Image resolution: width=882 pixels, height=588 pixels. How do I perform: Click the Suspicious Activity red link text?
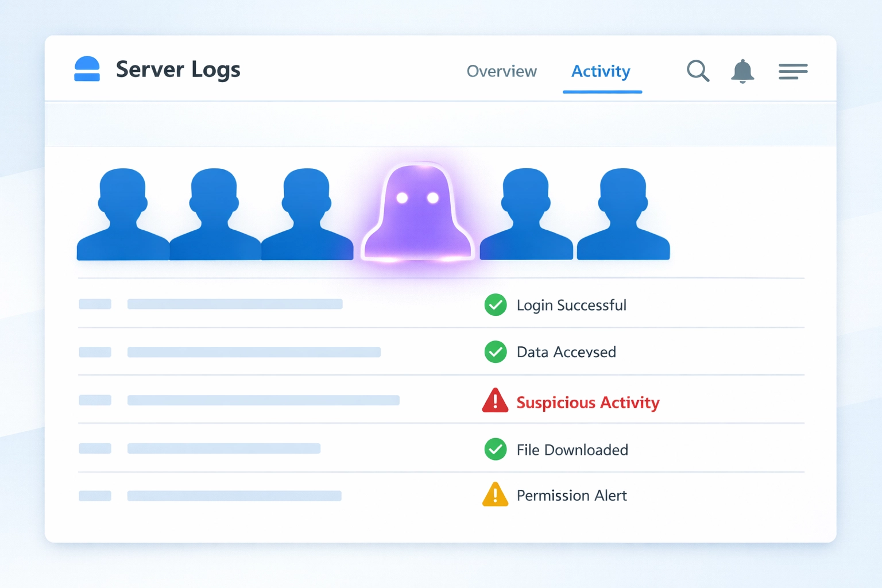tap(588, 403)
